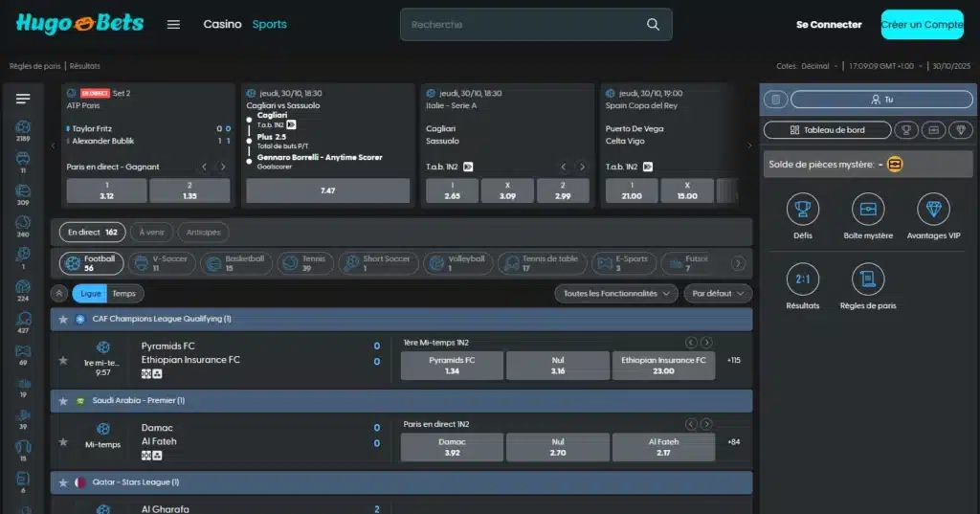Expand +84 more markets for Damac match
Image resolution: width=980 pixels, height=514 pixels.
coord(734,441)
